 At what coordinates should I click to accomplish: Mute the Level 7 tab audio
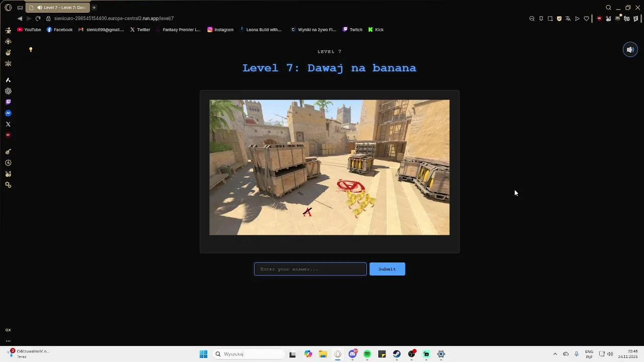[x=39, y=8]
